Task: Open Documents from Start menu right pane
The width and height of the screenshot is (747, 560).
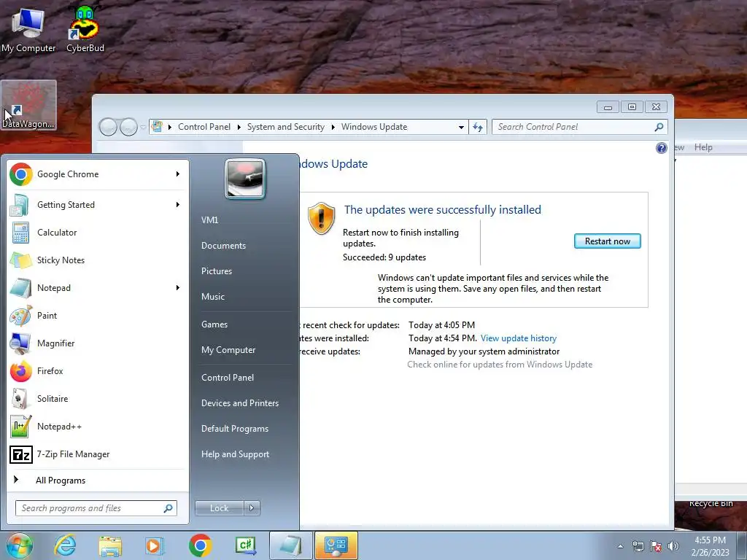Action: (223, 246)
